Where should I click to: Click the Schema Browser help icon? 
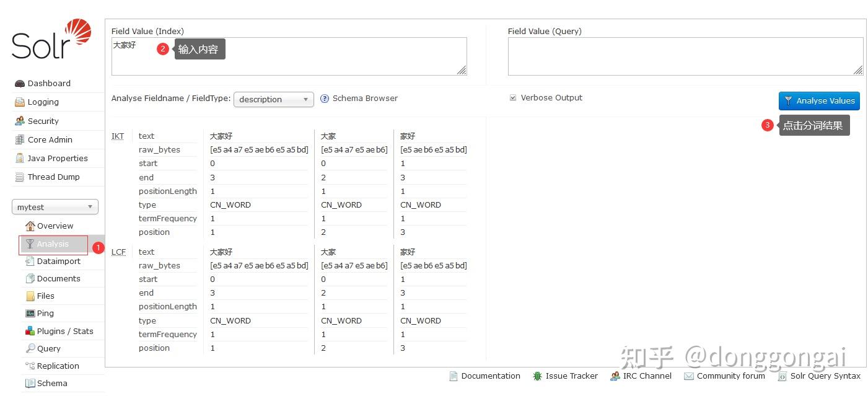pyautogui.click(x=324, y=98)
